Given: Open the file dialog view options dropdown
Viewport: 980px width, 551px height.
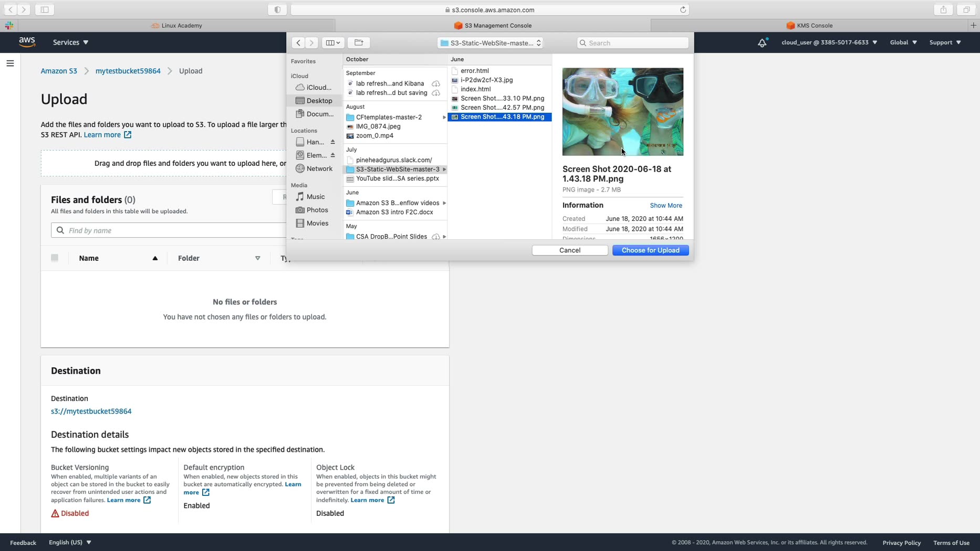Looking at the screenshot, I should [333, 43].
